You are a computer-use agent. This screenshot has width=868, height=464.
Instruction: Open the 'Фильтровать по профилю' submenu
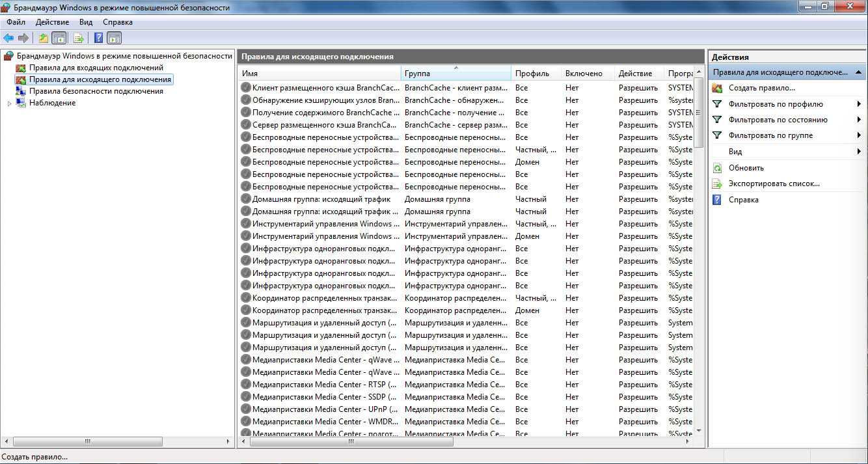(859, 104)
